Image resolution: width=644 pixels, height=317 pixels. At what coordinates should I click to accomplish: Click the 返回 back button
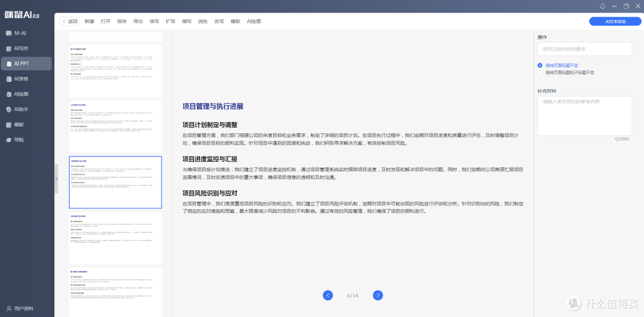[x=69, y=21]
